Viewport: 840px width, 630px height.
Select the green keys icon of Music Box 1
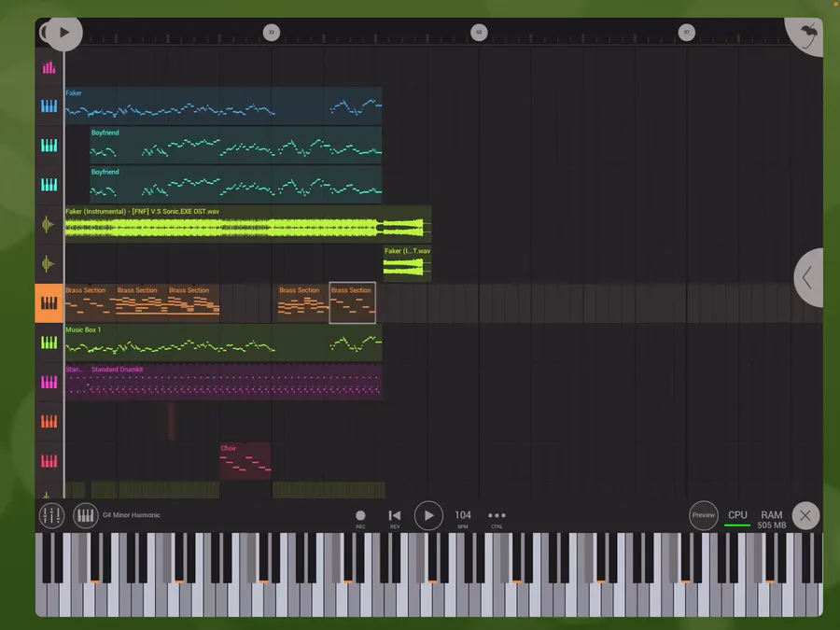[49, 343]
